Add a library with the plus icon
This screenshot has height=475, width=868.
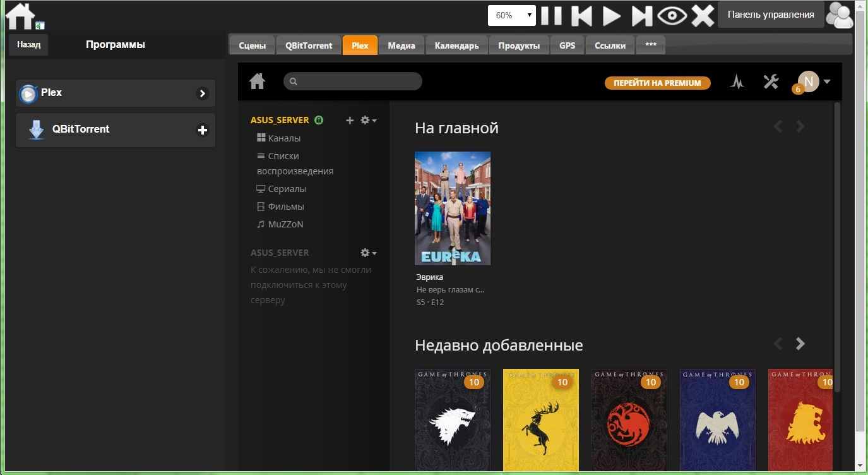tap(350, 120)
